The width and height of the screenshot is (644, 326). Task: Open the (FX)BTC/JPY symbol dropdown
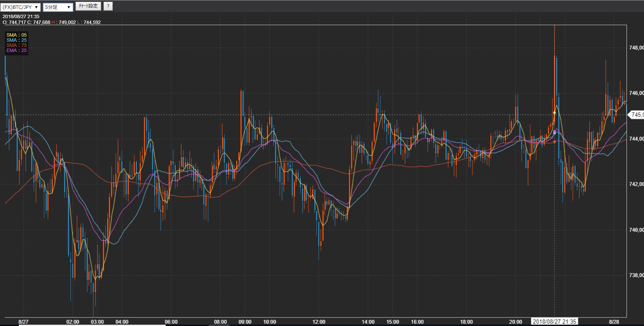pyautogui.click(x=20, y=7)
